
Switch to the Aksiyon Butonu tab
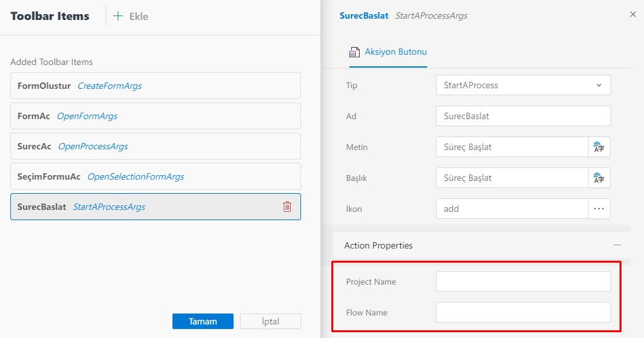pyautogui.click(x=395, y=52)
